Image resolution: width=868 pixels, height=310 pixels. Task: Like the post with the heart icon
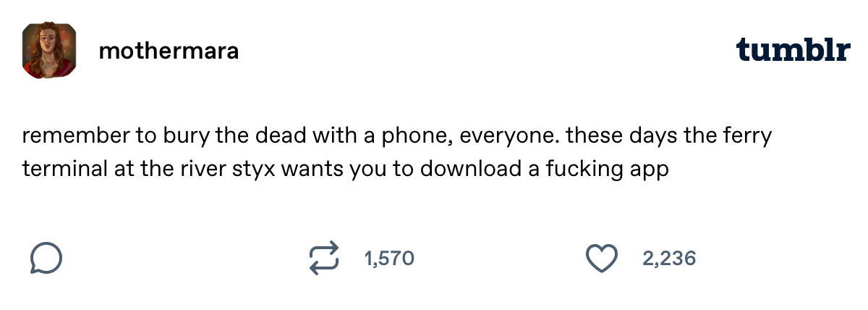(601, 259)
